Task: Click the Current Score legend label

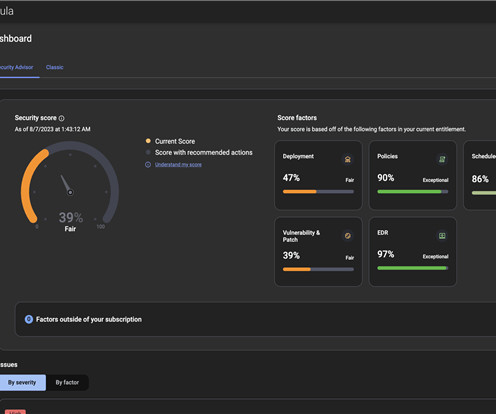Action: (x=175, y=141)
